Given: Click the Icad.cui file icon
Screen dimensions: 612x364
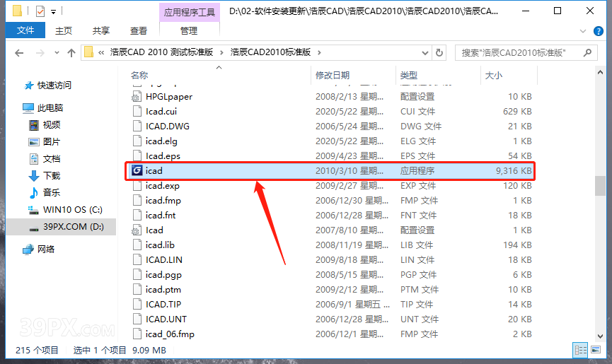Looking at the screenshot, I should (137, 112).
